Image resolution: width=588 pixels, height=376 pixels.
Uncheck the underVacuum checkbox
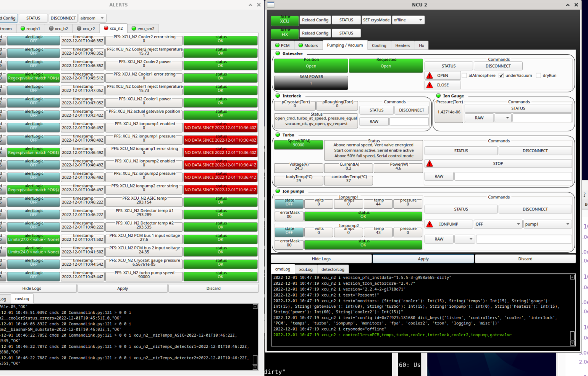501,76
